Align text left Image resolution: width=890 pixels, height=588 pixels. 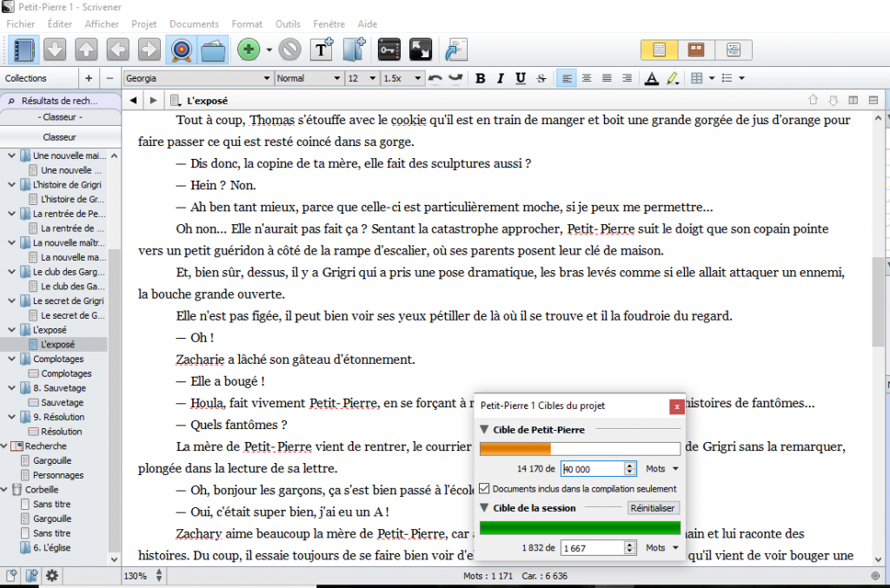click(567, 78)
